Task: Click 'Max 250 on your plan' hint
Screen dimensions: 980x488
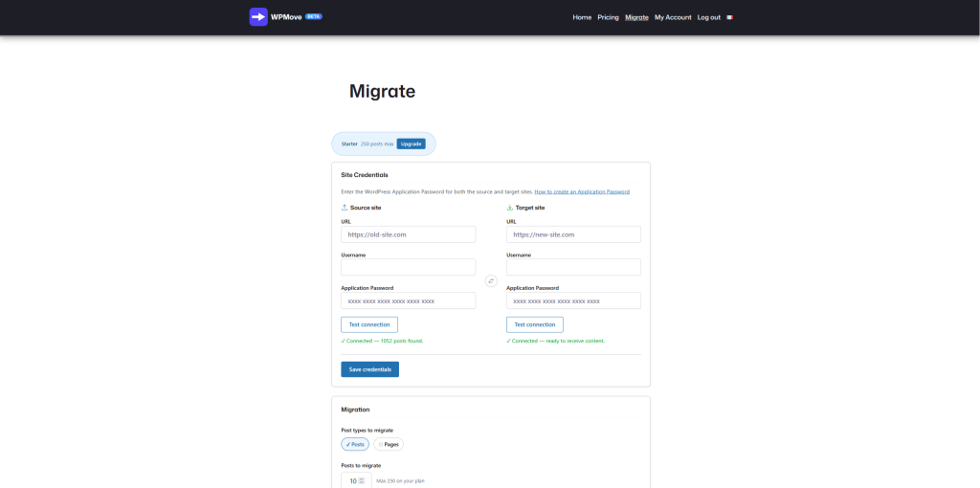Action: 401,481
